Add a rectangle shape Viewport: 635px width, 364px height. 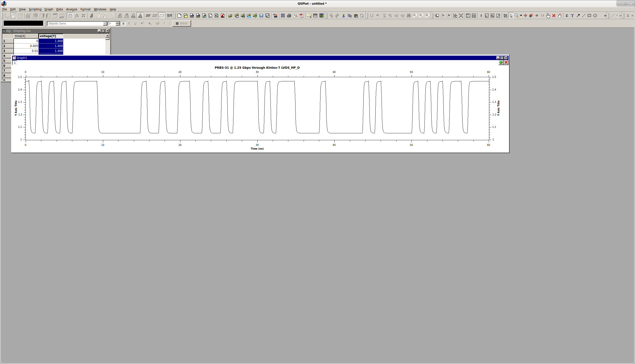tap(589, 16)
